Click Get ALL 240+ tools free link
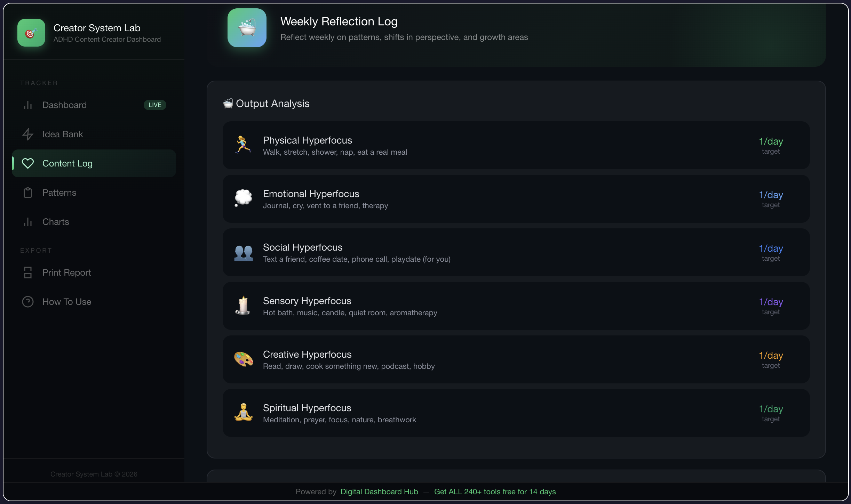The image size is (851, 504). pyautogui.click(x=495, y=491)
